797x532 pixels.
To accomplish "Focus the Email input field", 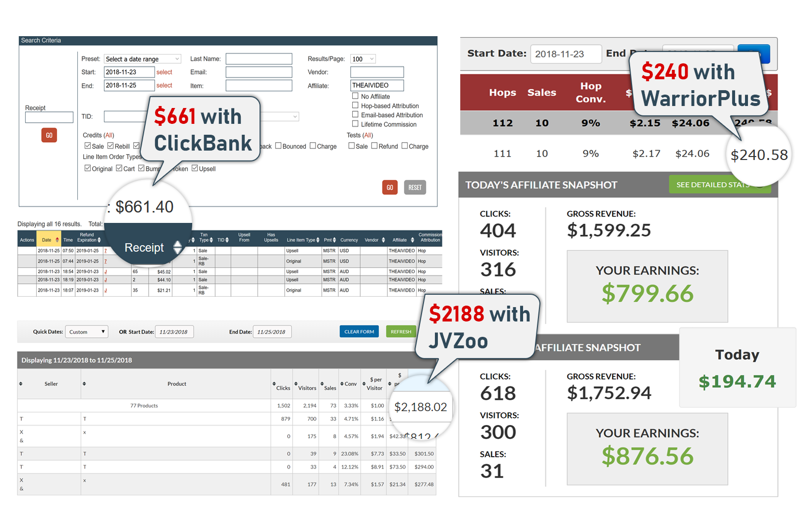I will pyautogui.click(x=259, y=72).
